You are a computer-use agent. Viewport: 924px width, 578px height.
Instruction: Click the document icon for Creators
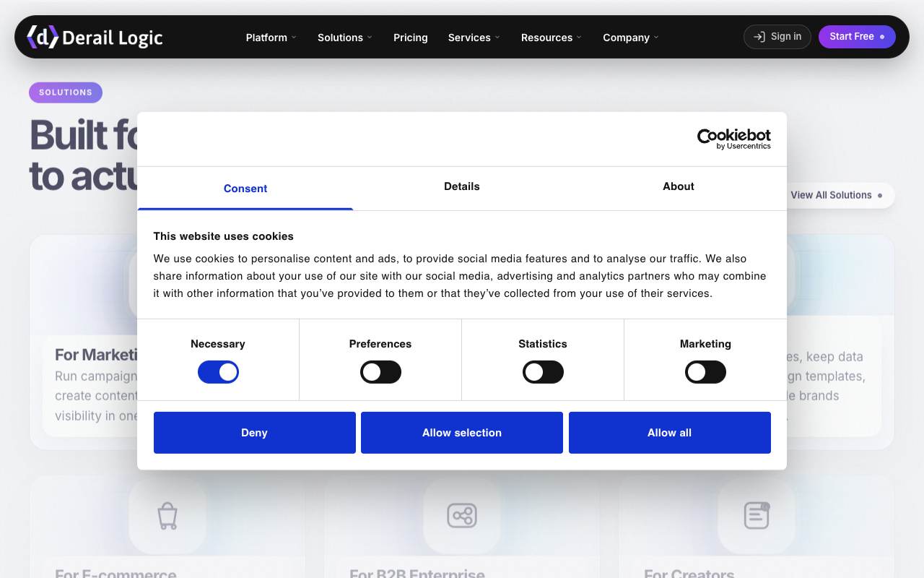point(757,516)
